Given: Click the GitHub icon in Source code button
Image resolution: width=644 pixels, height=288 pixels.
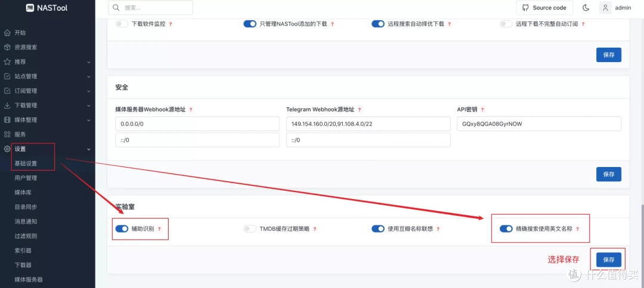Looking at the screenshot, I should 525,8.
